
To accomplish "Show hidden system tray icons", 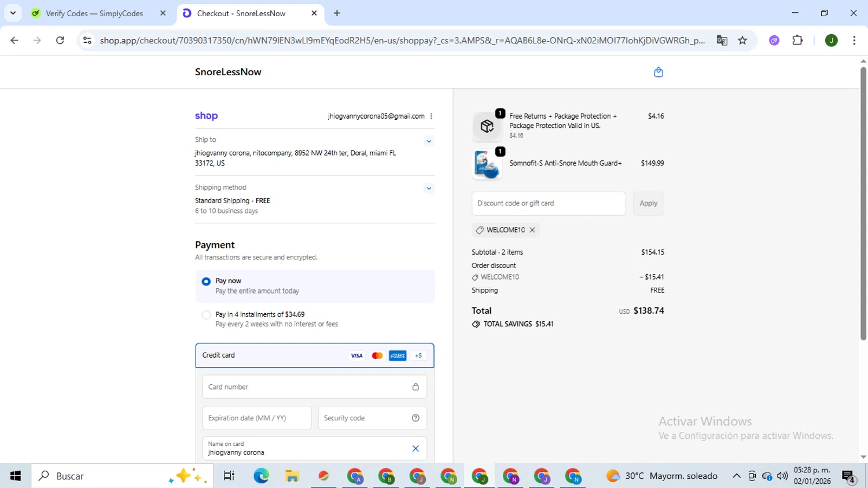I will point(736,476).
